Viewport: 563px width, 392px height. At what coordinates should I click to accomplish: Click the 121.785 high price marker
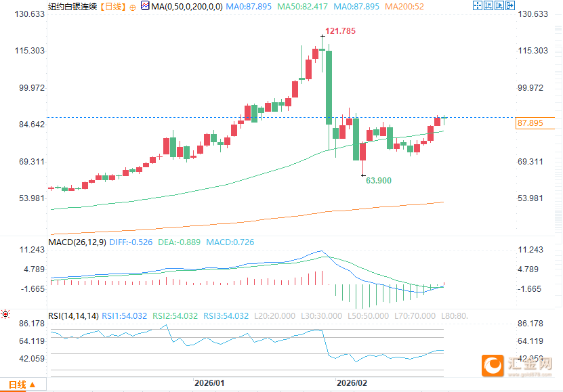pyautogui.click(x=340, y=31)
